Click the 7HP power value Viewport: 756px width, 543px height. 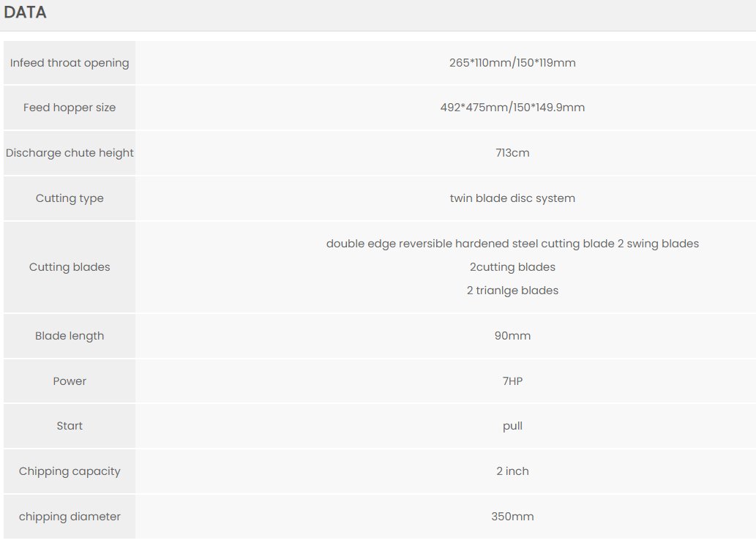[512, 381]
